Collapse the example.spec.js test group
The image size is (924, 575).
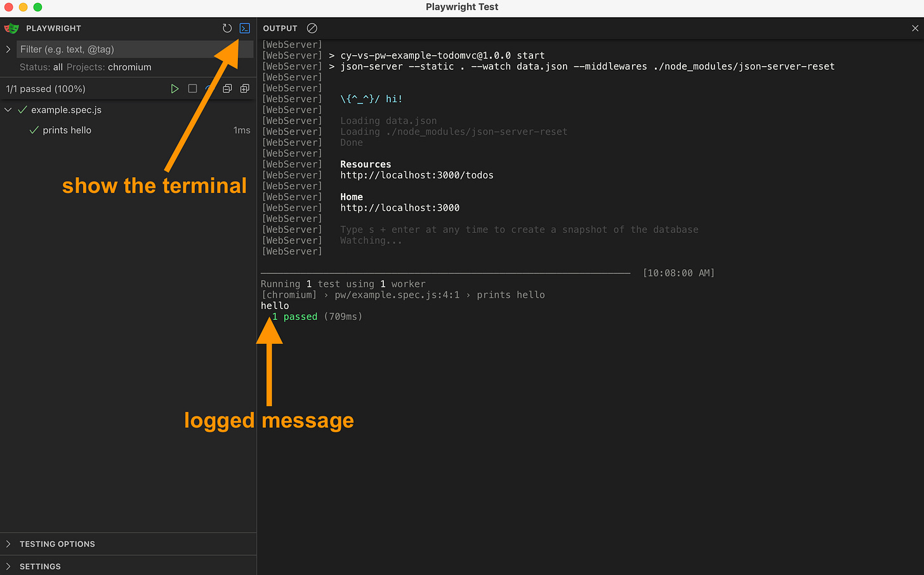[x=8, y=109]
